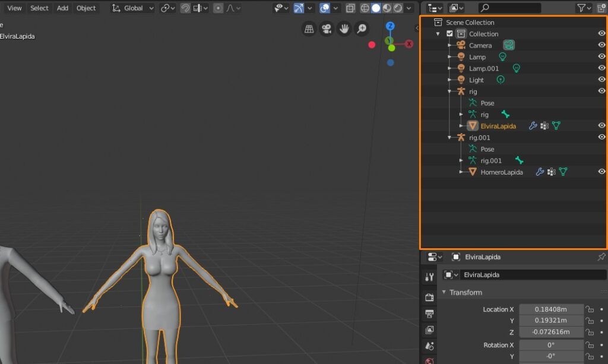The image size is (608, 364).
Task: Toggle proportional editing button
Action: pyautogui.click(x=218, y=8)
